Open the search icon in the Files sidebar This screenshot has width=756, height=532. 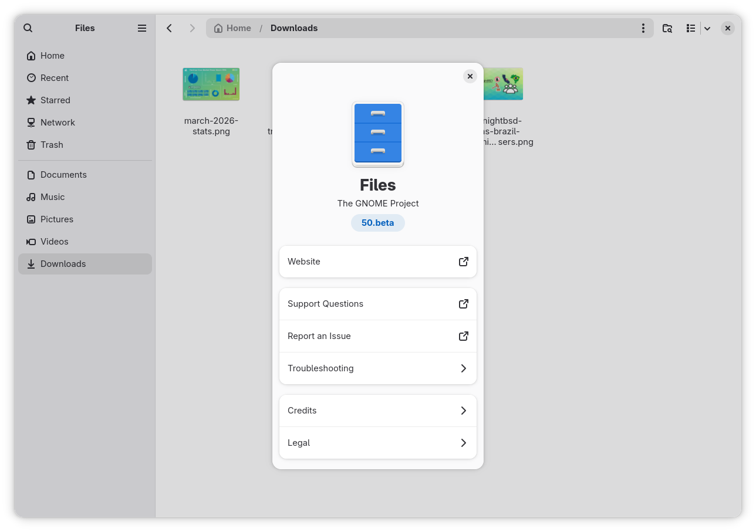tap(28, 28)
